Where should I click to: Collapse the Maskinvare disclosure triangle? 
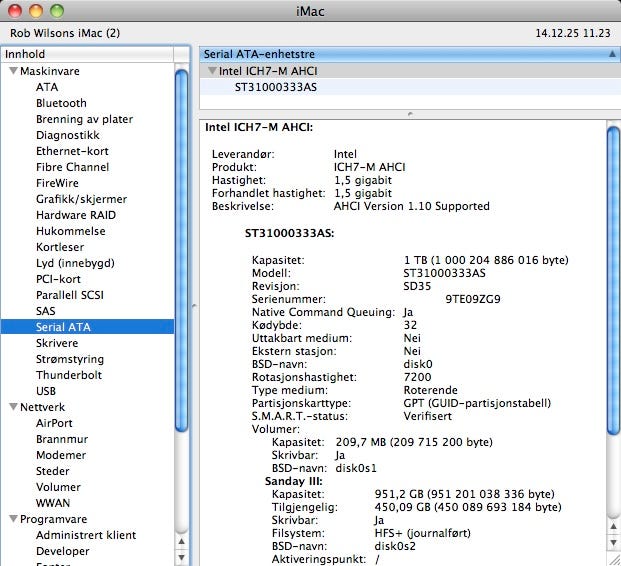tap(13, 71)
